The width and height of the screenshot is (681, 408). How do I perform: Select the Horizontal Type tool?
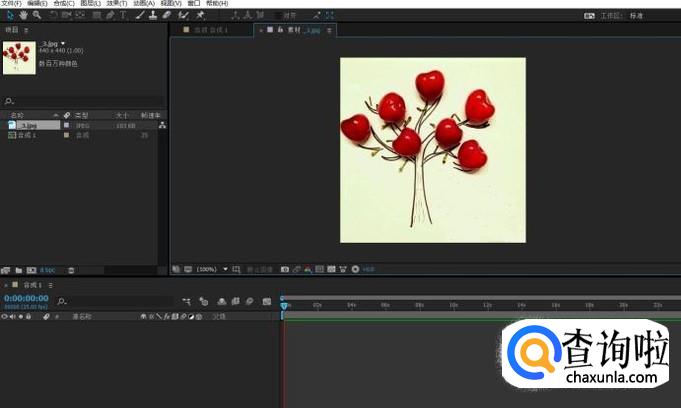click(123, 15)
